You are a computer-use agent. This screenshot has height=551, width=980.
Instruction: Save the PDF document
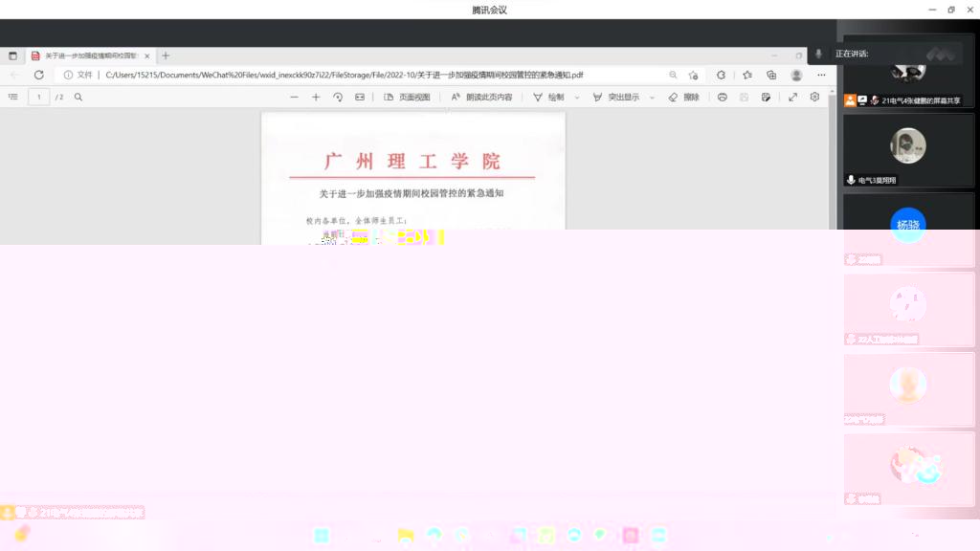point(744,97)
